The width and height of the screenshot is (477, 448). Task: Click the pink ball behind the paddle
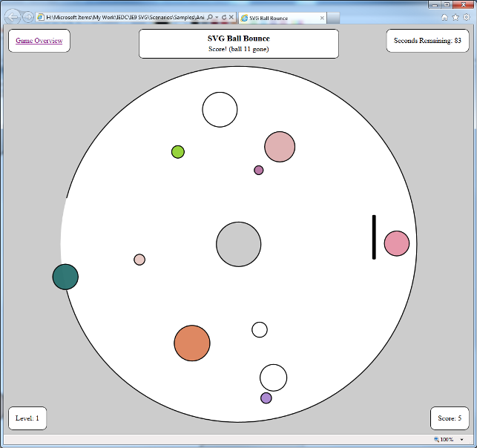tap(397, 243)
